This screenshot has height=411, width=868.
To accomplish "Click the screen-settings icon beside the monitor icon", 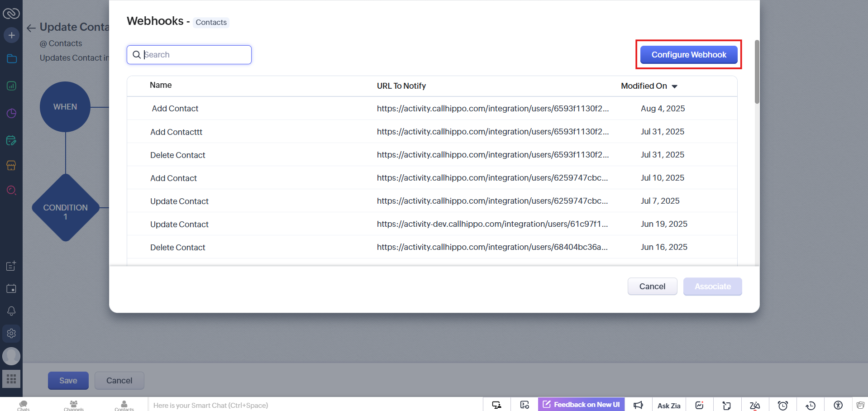I will [x=525, y=405].
